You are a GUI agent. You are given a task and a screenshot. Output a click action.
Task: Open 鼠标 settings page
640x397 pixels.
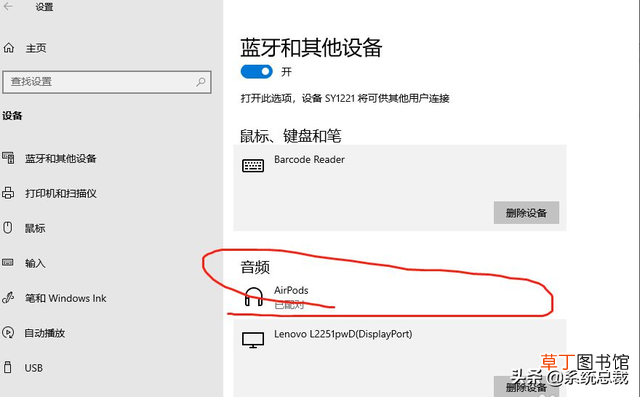[x=35, y=228]
